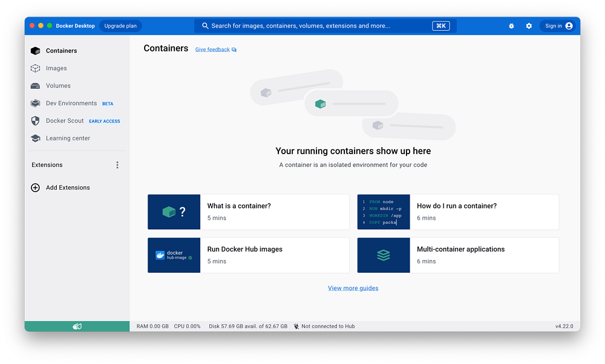Viewport: 605px width, 364px height.
Task: Open Images via its sidebar icon
Action: (x=35, y=68)
